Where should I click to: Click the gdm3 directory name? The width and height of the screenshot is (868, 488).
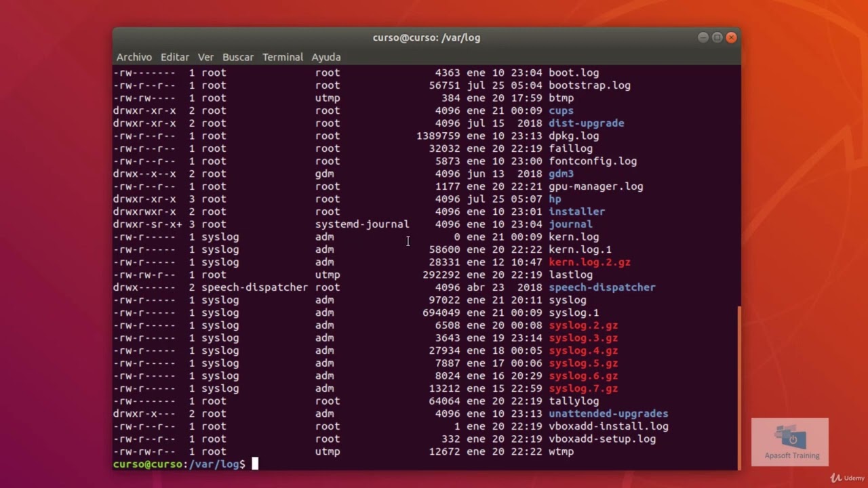coord(561,174)
